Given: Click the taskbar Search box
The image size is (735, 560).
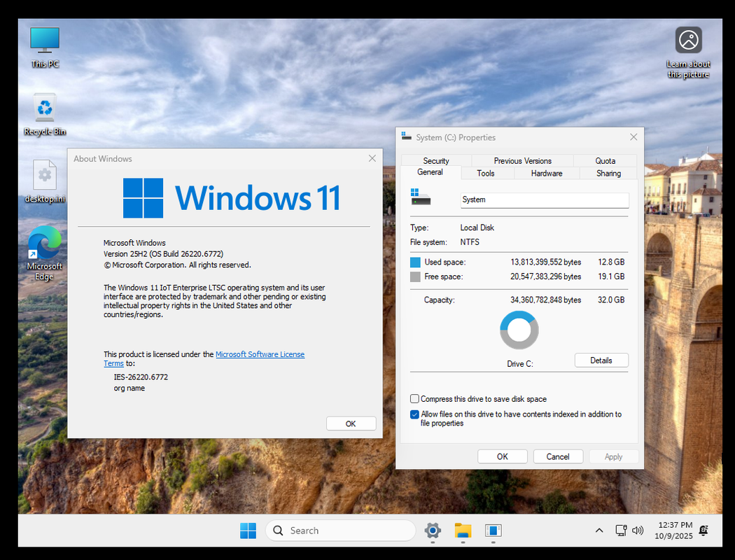Looking at the screenshot, I should [x=340, y=531].
